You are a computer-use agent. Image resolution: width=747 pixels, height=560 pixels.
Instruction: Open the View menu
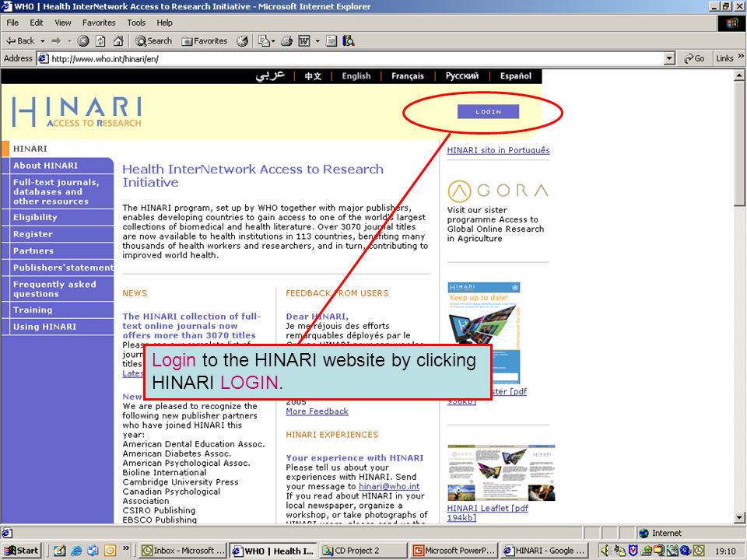pyautogui.click(x=62, y=23)
